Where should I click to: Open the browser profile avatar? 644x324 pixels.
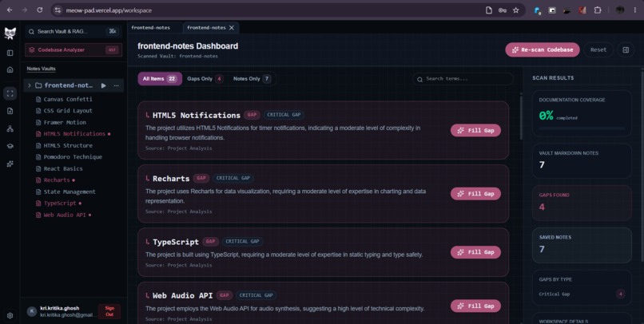620,10
